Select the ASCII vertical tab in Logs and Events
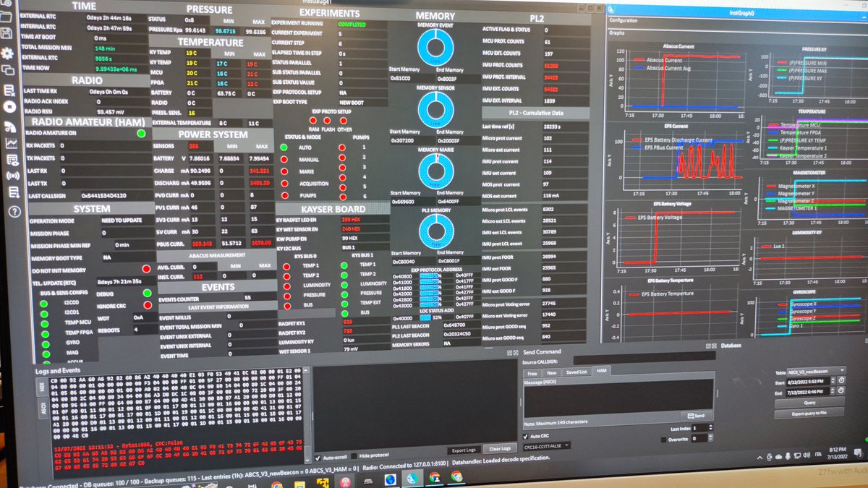868x488 pixels. [x=43, y=410]
